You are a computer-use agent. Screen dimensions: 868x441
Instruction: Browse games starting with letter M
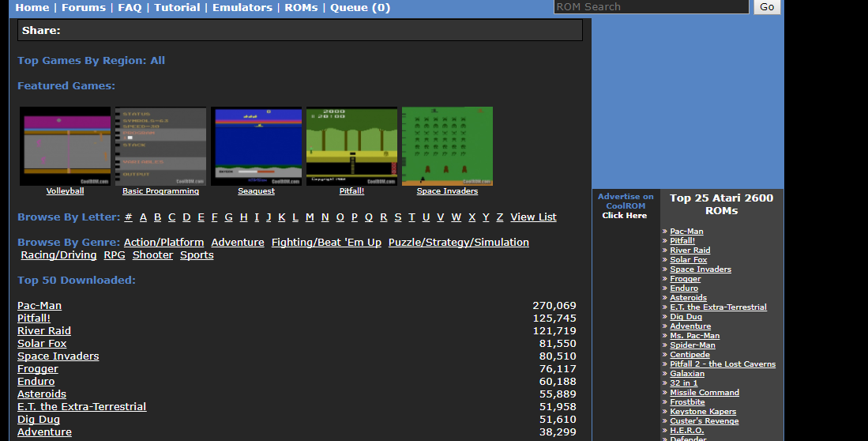310,217
